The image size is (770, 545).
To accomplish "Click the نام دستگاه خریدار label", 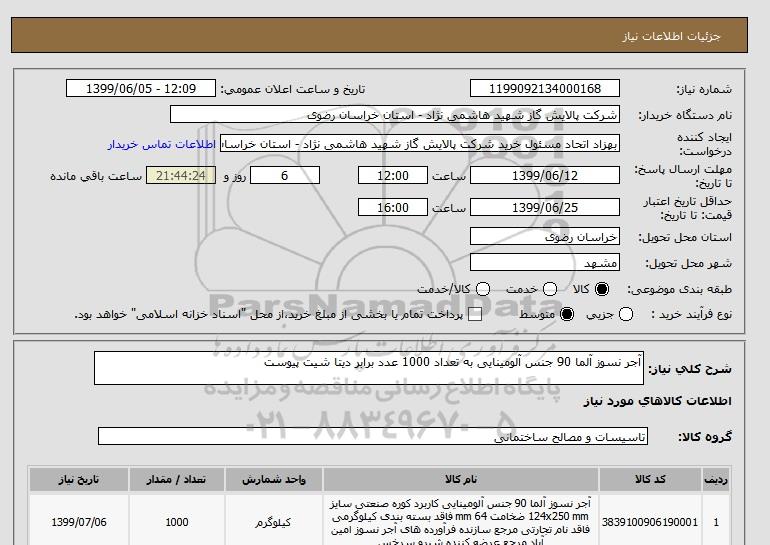I will pos(685,115).
